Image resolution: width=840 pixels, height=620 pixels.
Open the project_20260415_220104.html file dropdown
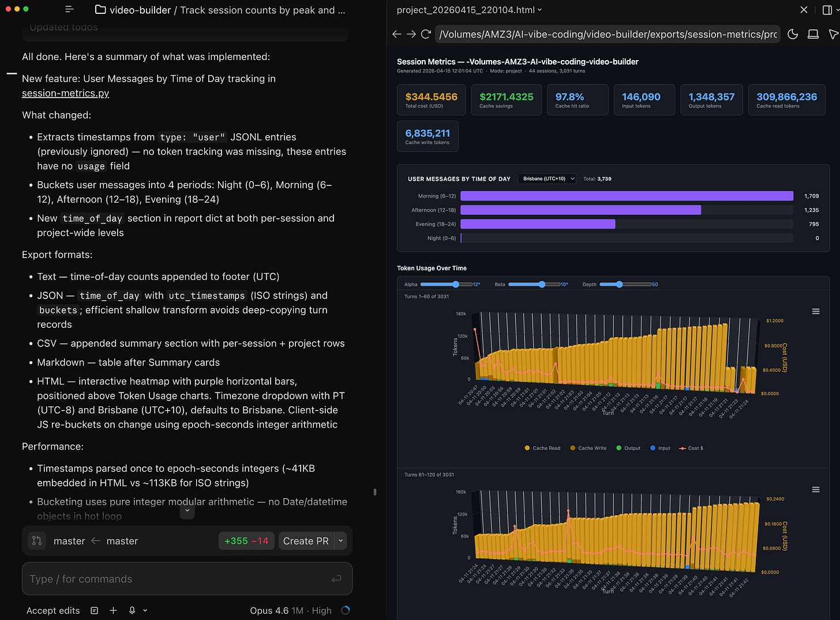coord(469,10)
